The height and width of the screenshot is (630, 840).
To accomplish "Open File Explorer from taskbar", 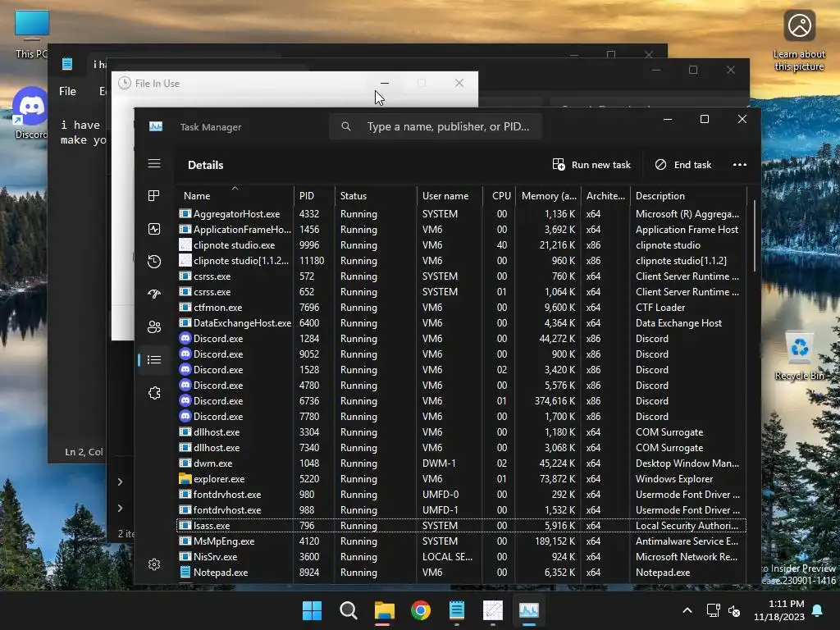I will coord(385,610).
